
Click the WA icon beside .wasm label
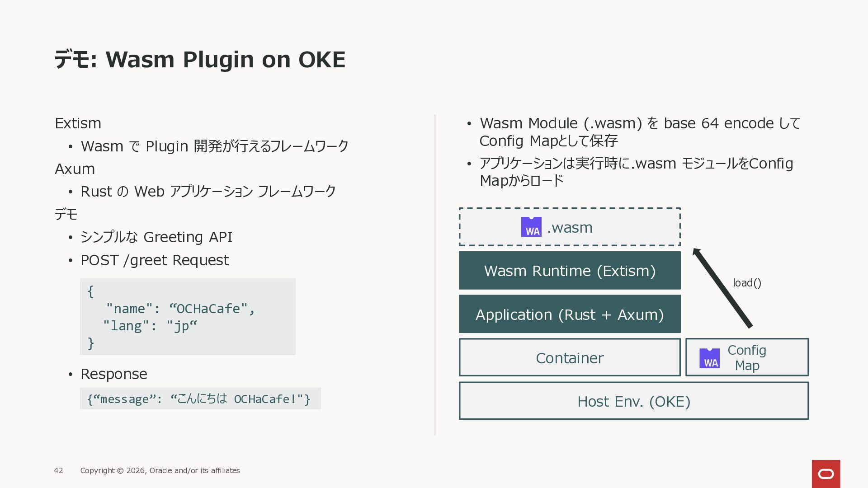(x=531, y=227)
